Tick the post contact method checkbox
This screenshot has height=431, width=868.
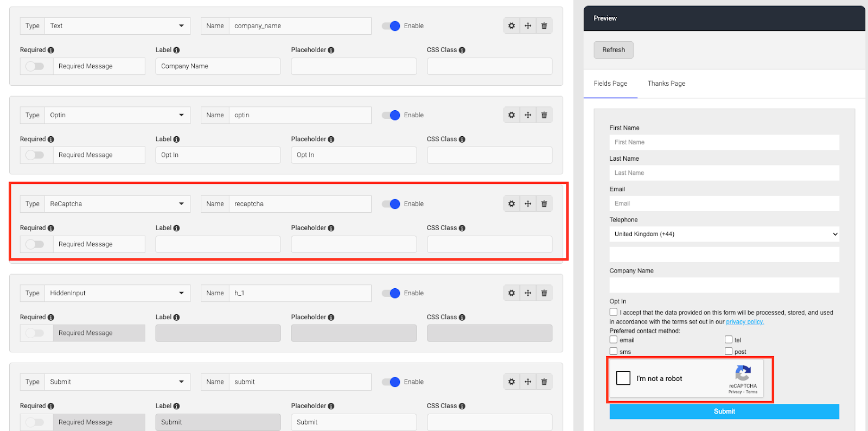(x=729, y=351)
